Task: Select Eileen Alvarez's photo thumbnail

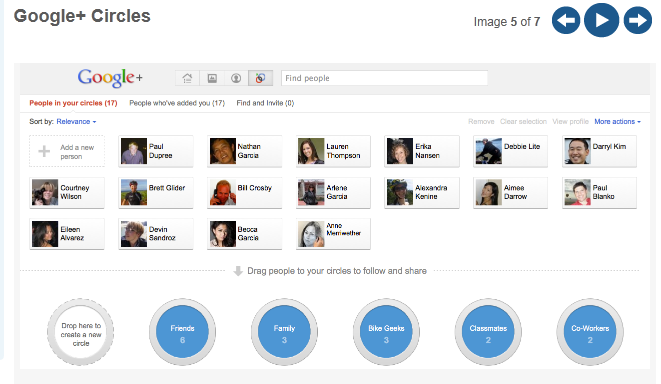Action: coord(45,234)
